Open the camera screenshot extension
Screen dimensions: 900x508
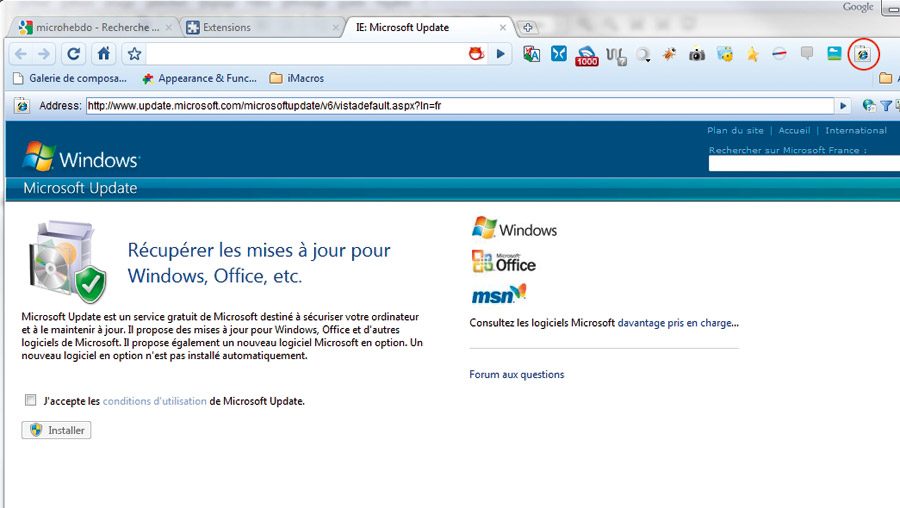click(x=697, y=55)
